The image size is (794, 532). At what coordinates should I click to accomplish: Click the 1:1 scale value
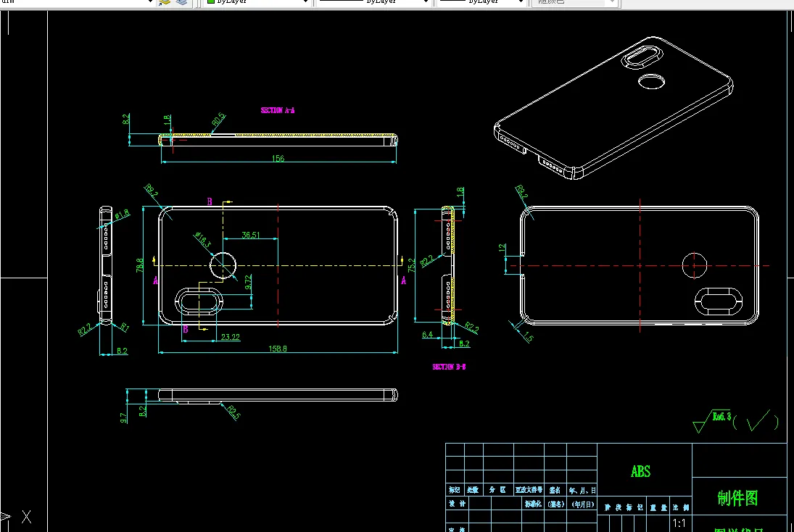point(679,523)
